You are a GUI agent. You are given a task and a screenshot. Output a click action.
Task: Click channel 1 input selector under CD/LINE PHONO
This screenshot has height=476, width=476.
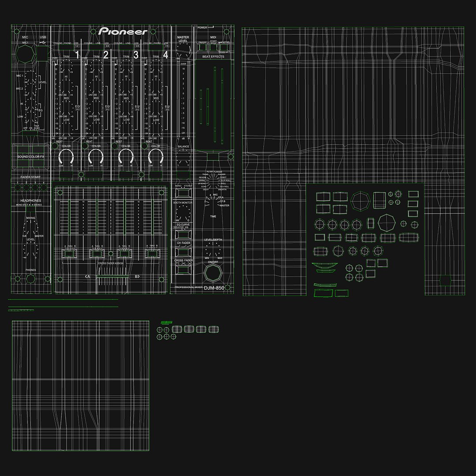[67, 47]
